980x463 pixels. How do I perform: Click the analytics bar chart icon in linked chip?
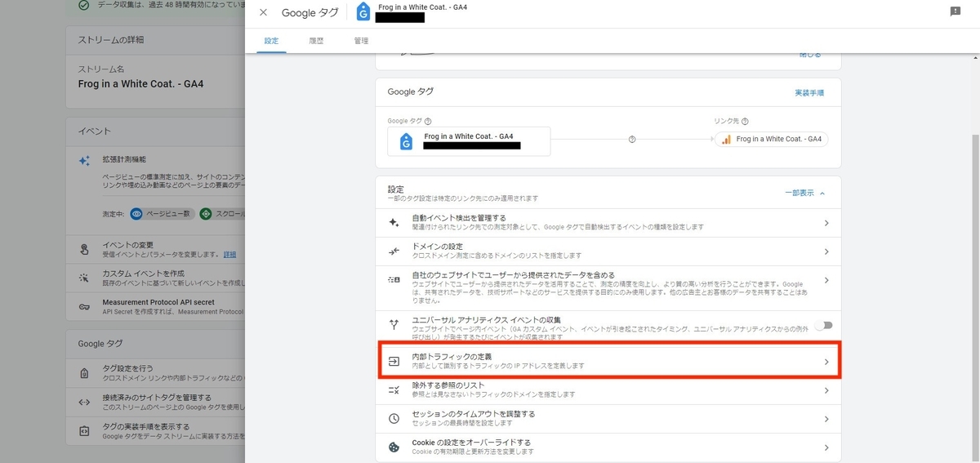click(726, 140)
